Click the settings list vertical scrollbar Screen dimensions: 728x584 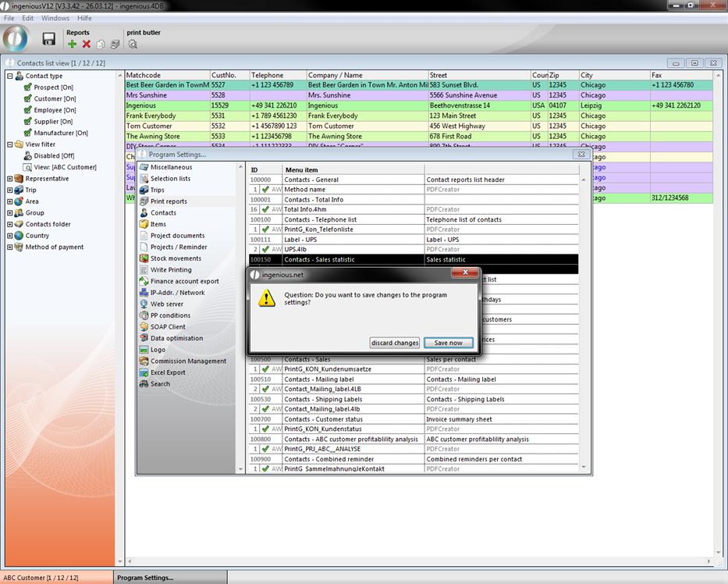[240, 312]
